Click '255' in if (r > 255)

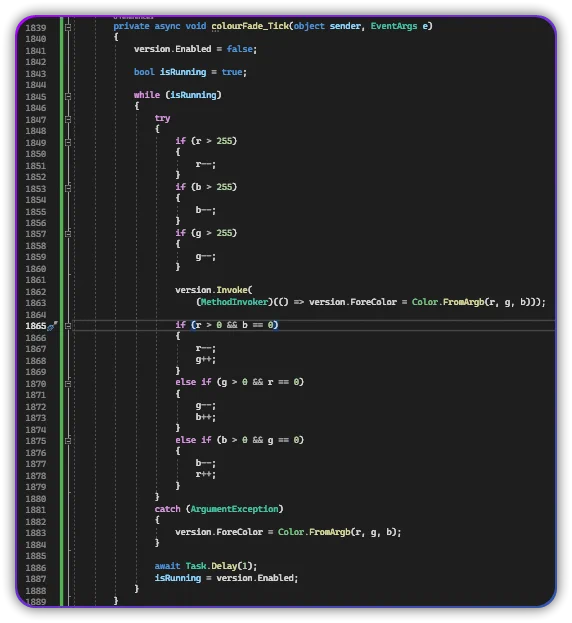[224, 141]
